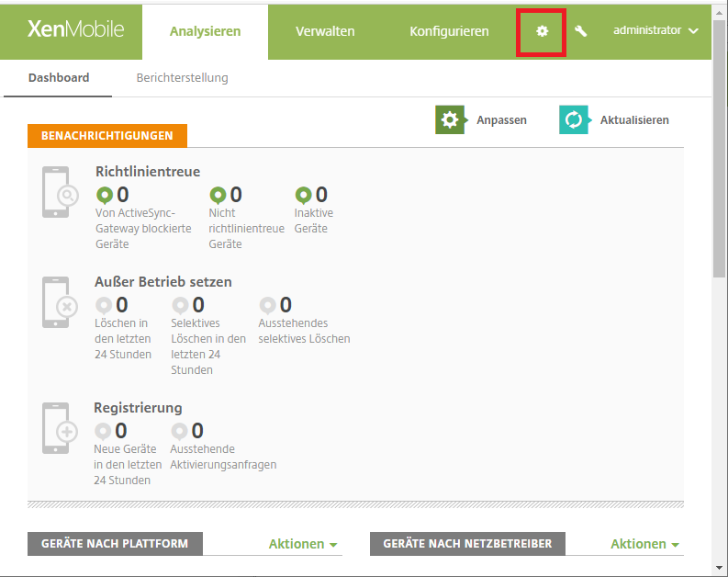Open the administrator user dropdown
This screenshot has height=577, width=728.
[655, 30]
